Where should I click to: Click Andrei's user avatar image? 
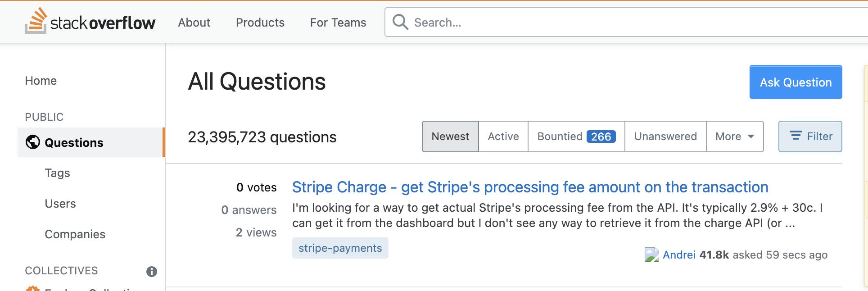click(652, 255)
